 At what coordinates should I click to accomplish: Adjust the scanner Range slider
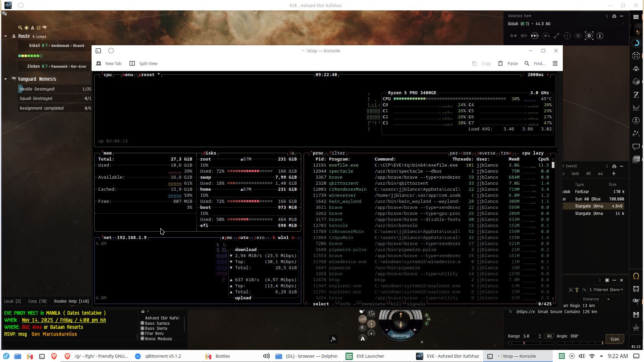531,343
